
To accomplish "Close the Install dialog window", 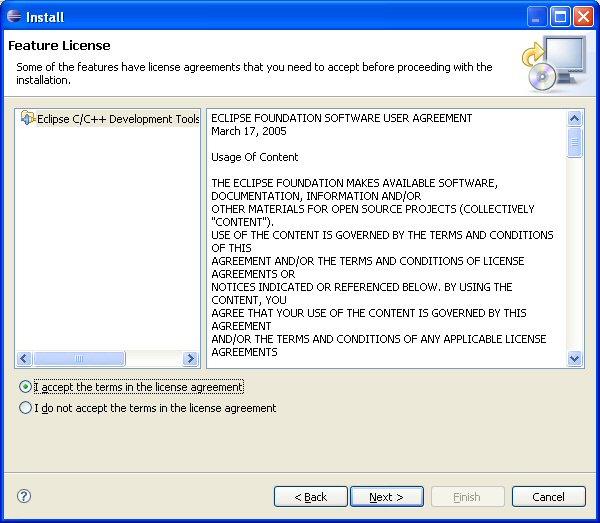I will point(583,17).
